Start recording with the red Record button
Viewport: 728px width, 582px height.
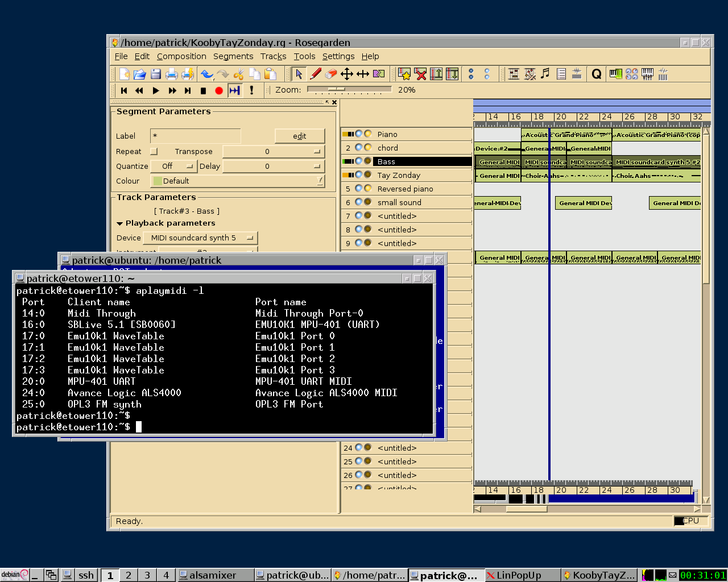(x=219, y=90)
